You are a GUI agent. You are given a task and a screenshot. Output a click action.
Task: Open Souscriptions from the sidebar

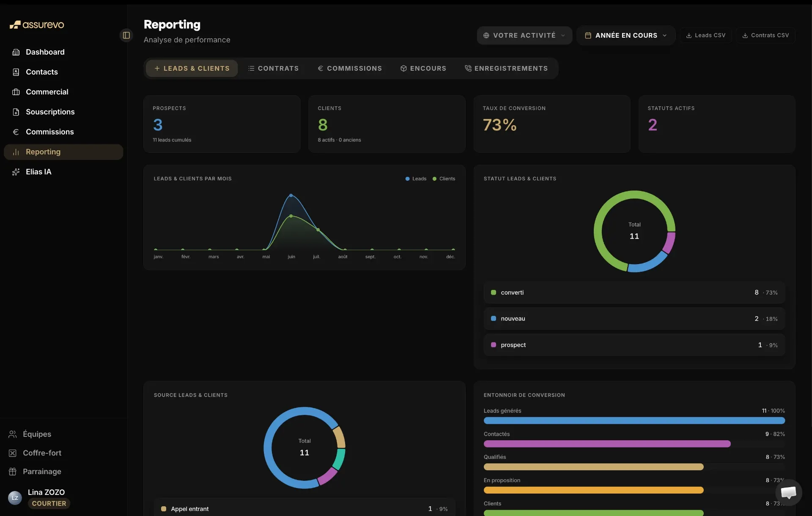63,112
